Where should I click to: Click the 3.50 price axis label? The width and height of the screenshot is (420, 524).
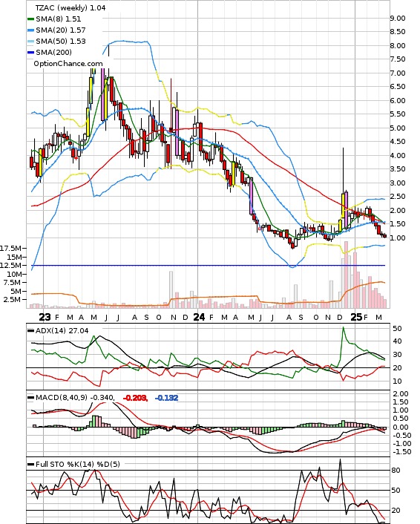398,169
